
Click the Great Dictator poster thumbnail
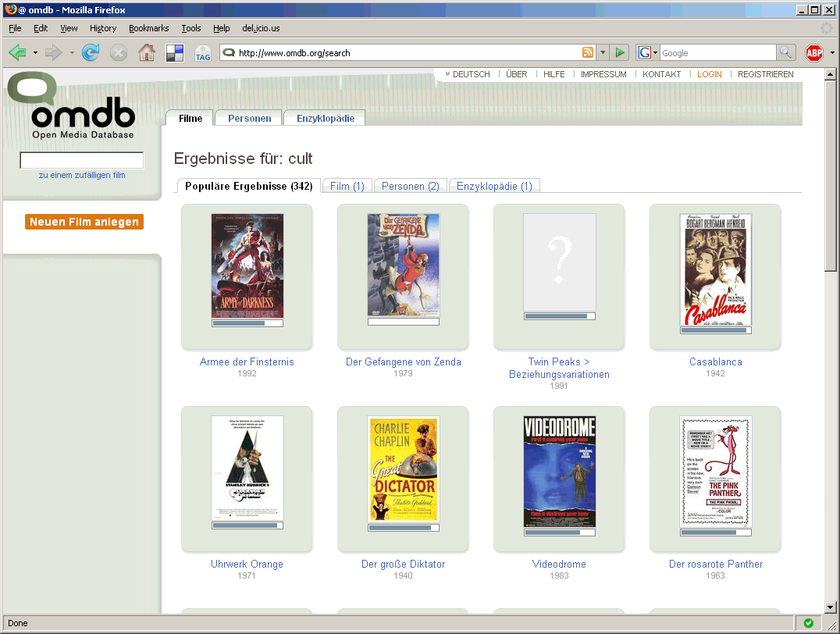coord(404,469)
